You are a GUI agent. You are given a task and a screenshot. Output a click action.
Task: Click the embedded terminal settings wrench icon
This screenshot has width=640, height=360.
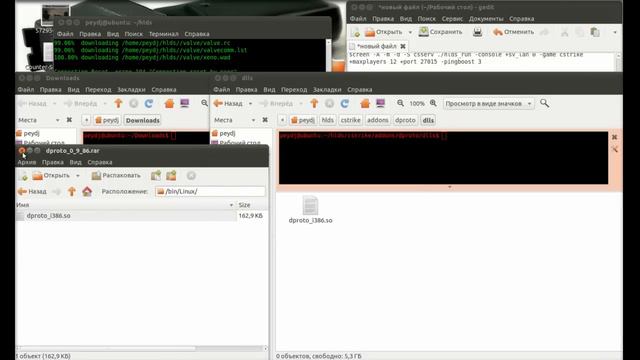(x=614, y=150)
